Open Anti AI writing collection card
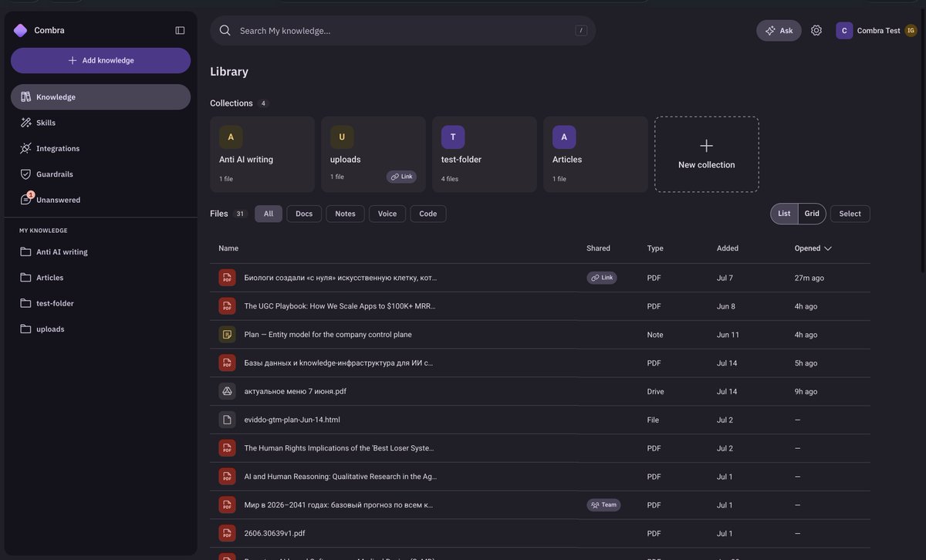This screenshot has height=560, width=926. tap(262, 154)
